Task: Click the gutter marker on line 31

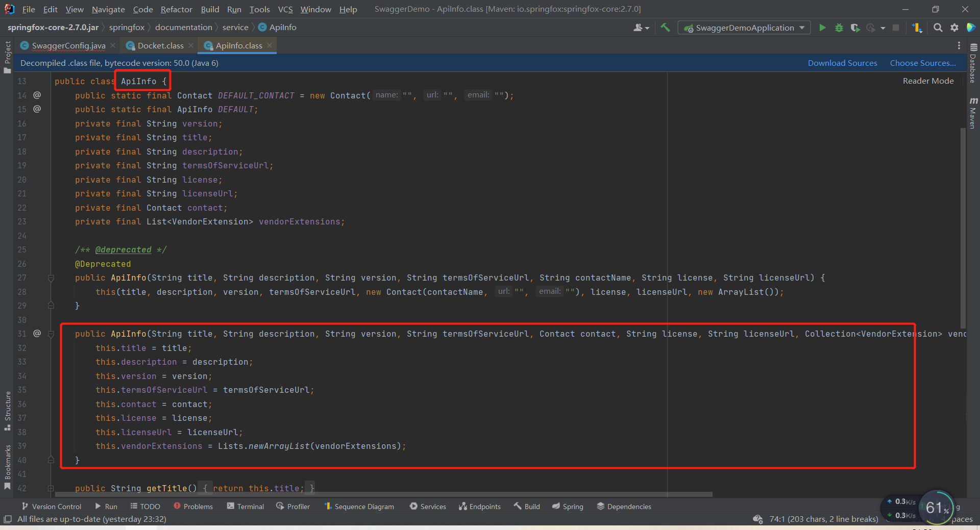Action: click(x=37, y=333)
